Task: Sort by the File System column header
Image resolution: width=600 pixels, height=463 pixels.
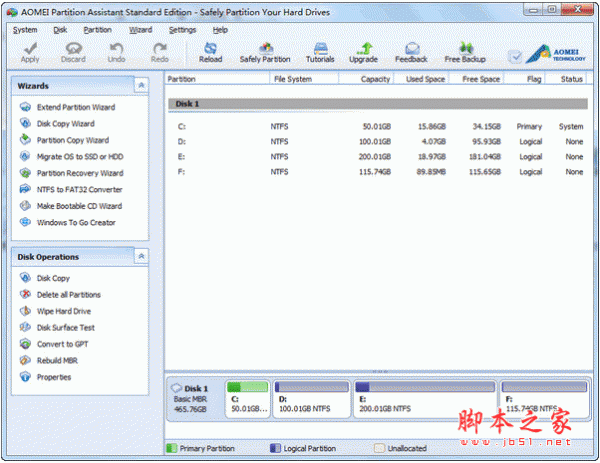Action: (x=304, y=79)
